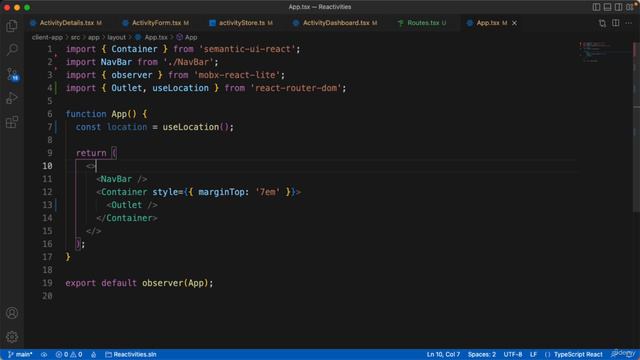Click the <NavBar /> element text
Image resolution: width=640 pixels, height=360 pixels.
122,179
